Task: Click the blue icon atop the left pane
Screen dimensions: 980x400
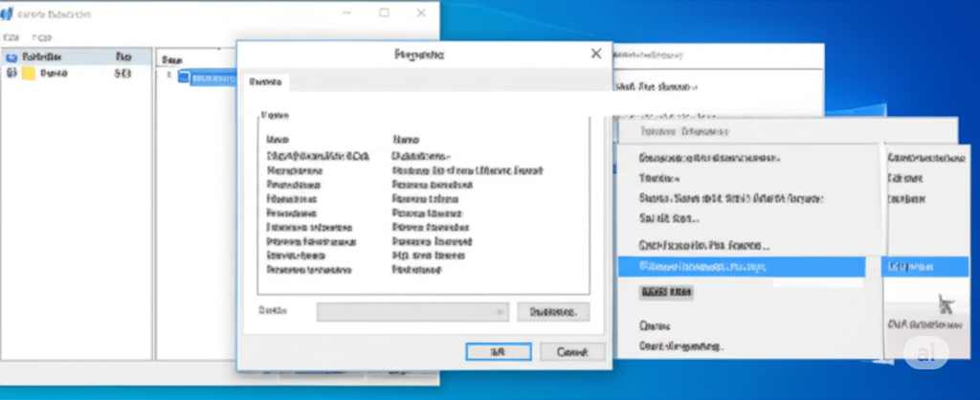Action: pos(11,56)
